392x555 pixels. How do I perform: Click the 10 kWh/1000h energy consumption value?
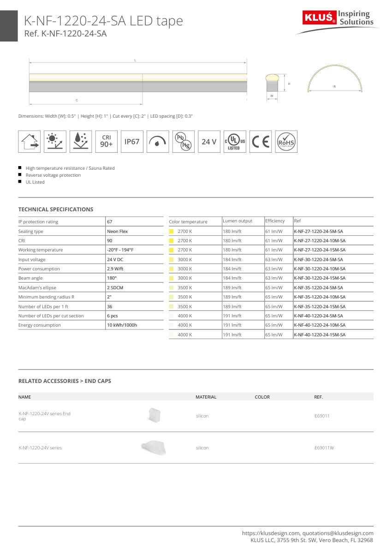click(122, 325)
